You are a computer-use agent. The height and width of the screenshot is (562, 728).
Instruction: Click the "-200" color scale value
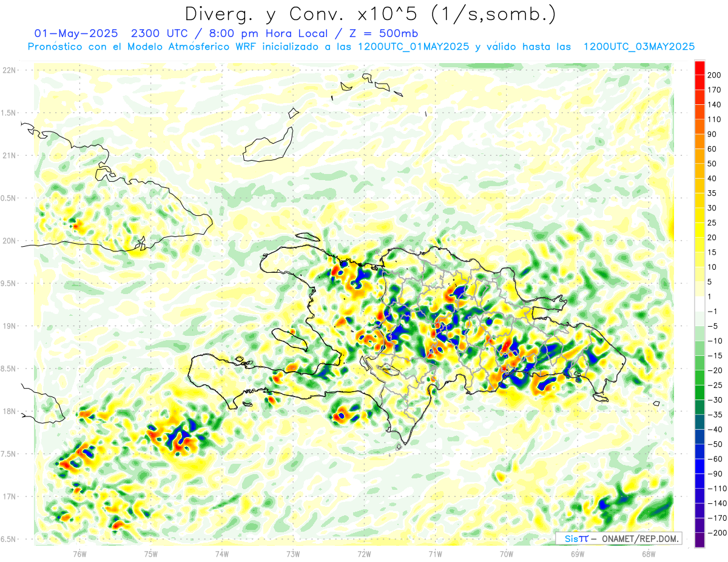tap(716, 533)
